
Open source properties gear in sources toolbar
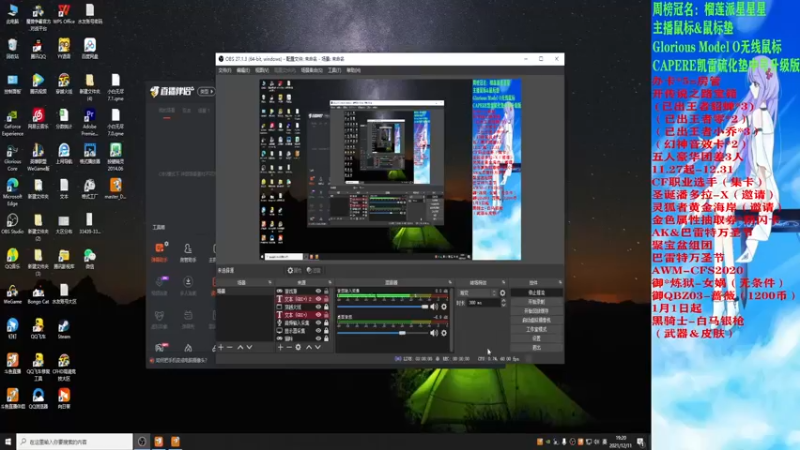(x=298, y=347)
